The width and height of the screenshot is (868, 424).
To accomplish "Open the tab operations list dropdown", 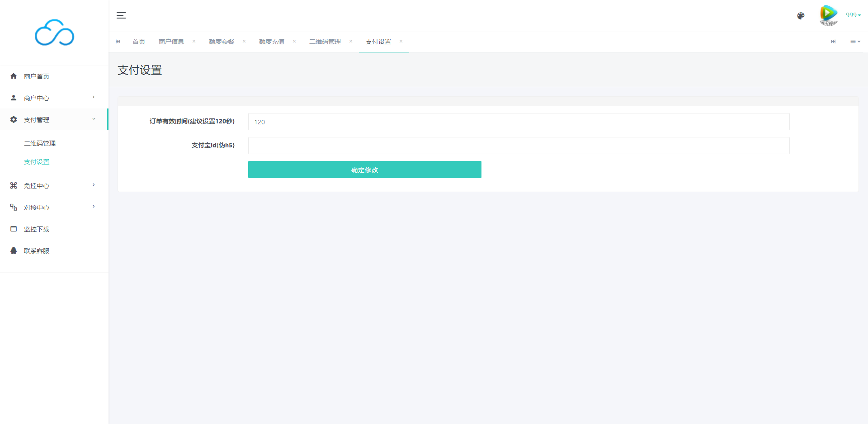I will [855, 42].
